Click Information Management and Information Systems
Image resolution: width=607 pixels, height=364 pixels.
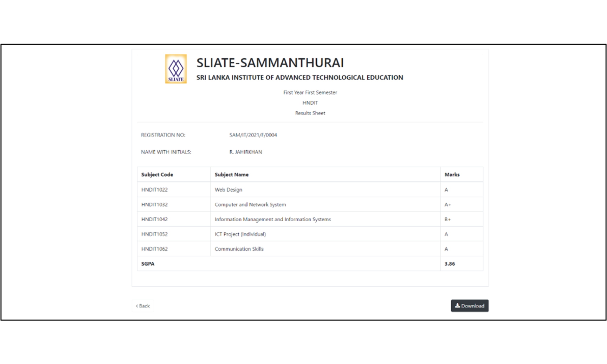[x=273, y=219]
